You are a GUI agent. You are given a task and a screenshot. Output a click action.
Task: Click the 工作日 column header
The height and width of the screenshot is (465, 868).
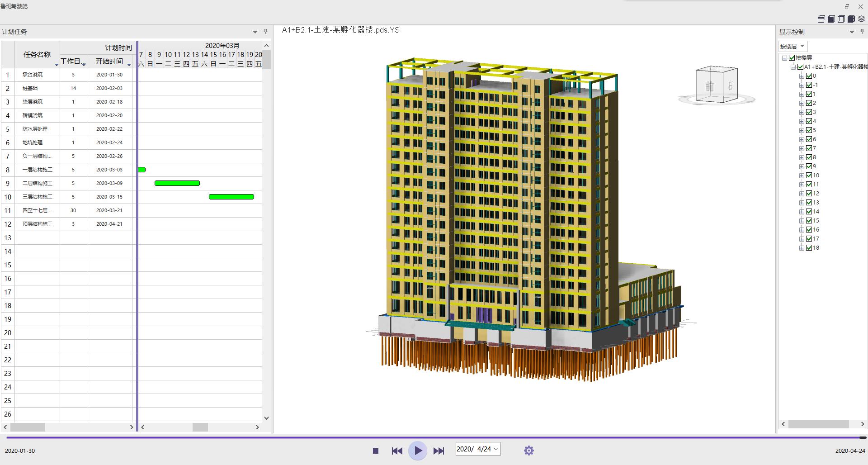click(73, 62)
